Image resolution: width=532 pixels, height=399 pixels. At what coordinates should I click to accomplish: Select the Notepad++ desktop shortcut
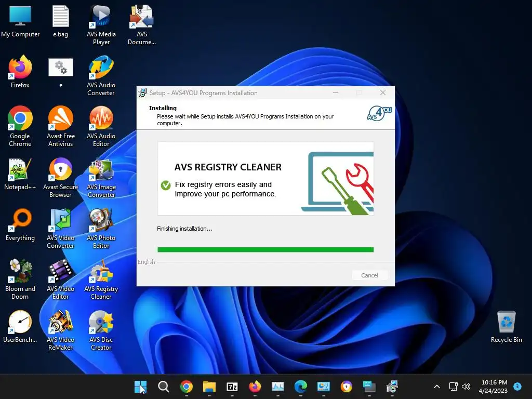coord(20,174)
